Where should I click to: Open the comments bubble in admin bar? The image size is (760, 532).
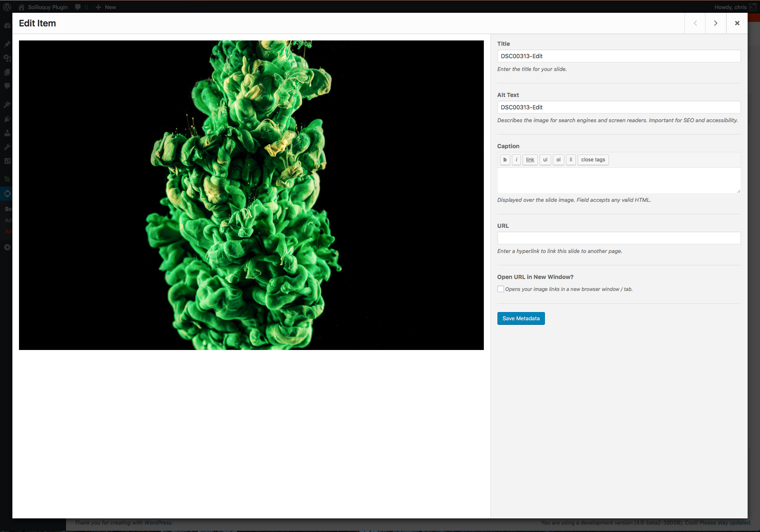(x=81, y=7)
